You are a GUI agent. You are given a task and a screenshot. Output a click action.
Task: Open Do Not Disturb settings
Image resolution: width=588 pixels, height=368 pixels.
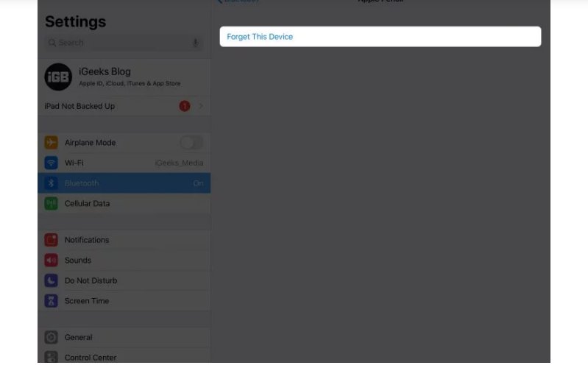(124, 280)
